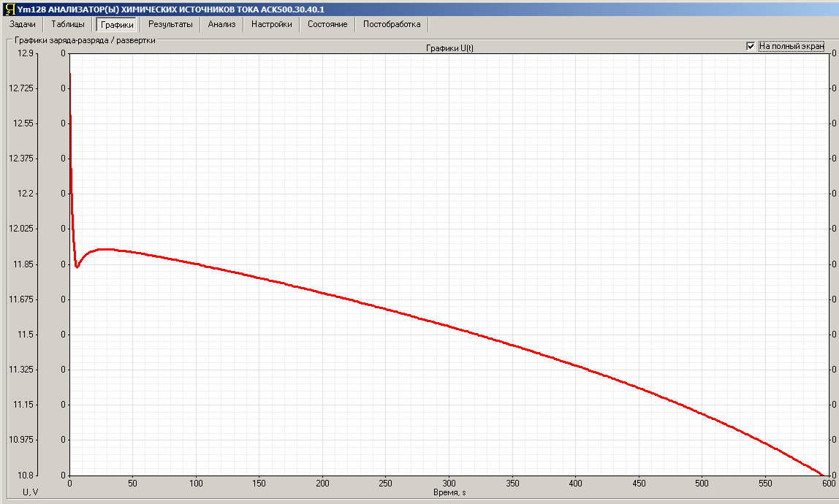The image size is (839, 504).
Task: Click the 450 time axis tick label
Action: (x=639, y=483)
